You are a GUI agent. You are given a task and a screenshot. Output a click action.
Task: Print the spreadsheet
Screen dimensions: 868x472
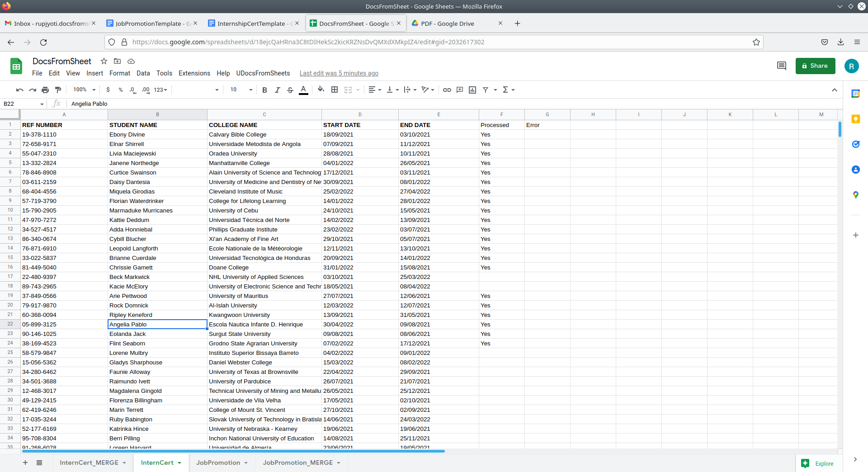click(45, 90)
